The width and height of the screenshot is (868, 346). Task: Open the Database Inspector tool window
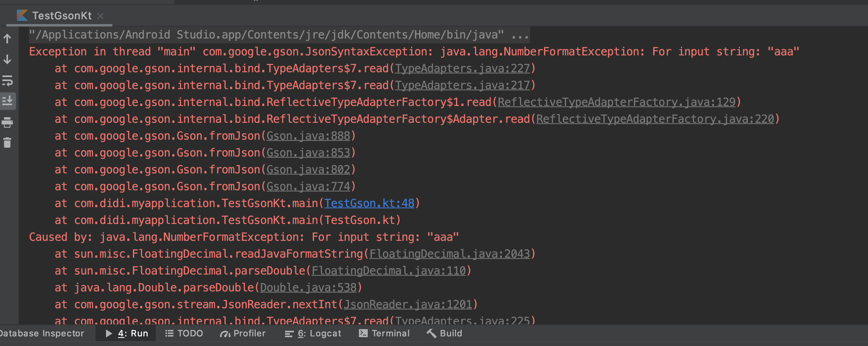[x=41, y=334]
